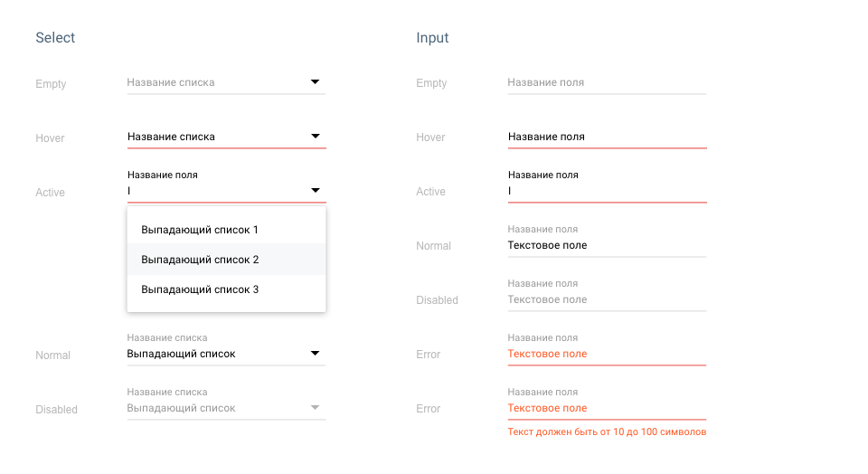The height and width of the screenshot is (474, 868).
Task: Click the Empty input field Название поля
Action: [x=607, y=83]
